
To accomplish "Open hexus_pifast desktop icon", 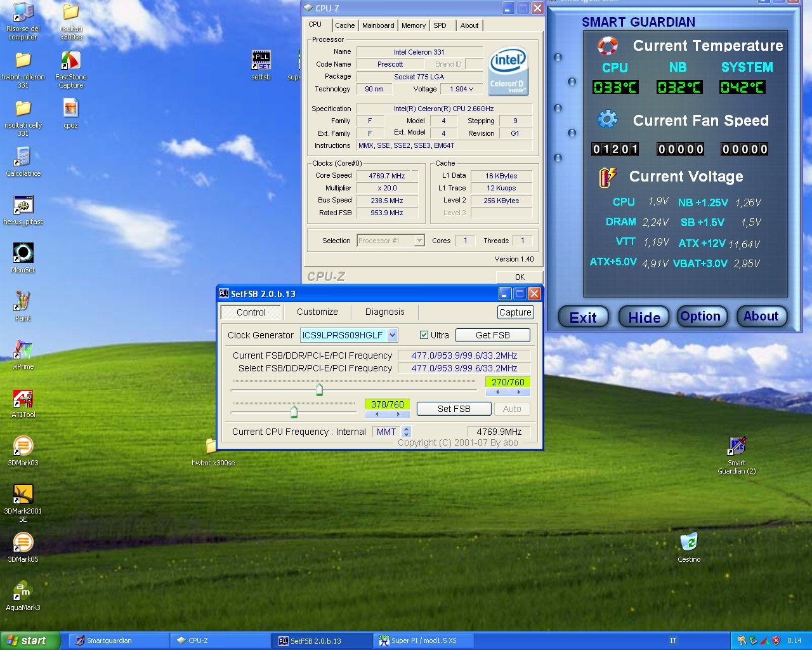I will click(23, 209).
